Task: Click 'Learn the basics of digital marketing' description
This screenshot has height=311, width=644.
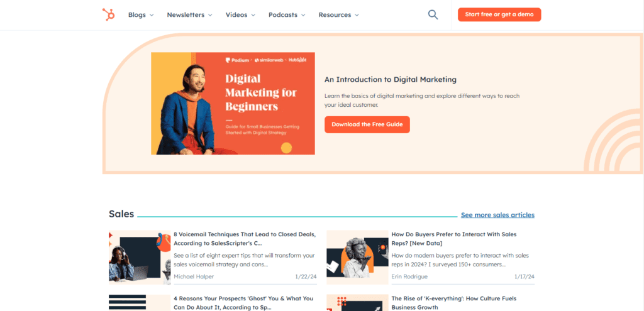Action: tap(422, 101)
